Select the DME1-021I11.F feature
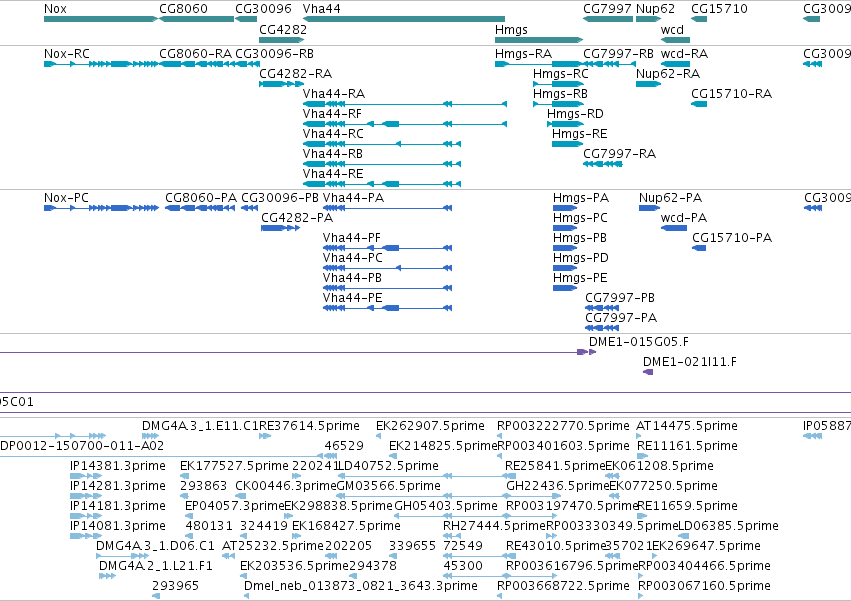 (648, 372)
